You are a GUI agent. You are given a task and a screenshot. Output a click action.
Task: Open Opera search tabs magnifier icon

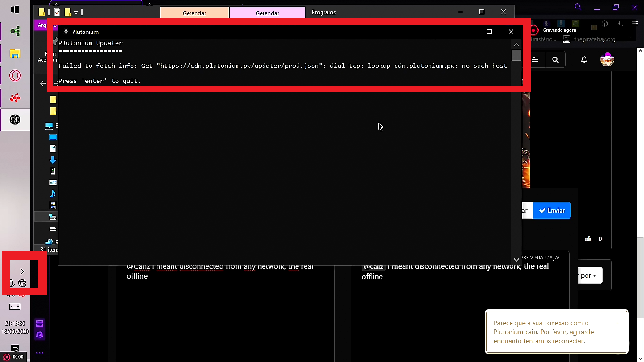pos(578,7)
